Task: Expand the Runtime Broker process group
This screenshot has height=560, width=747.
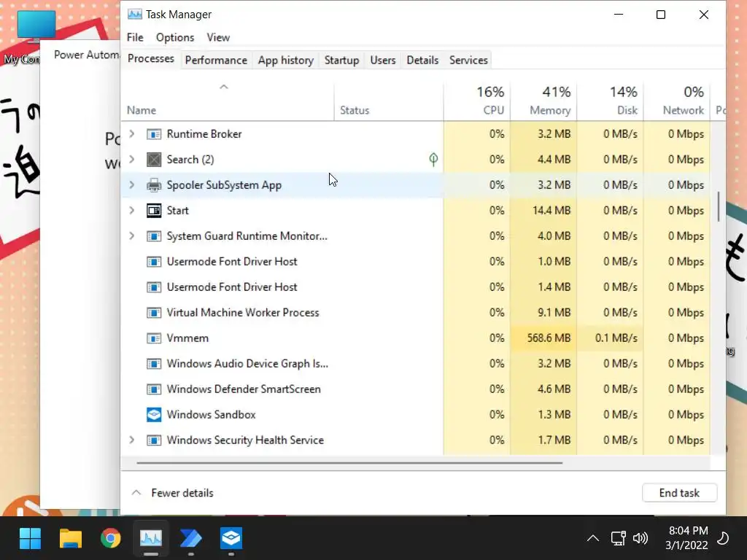Action: tap(132, 134)
